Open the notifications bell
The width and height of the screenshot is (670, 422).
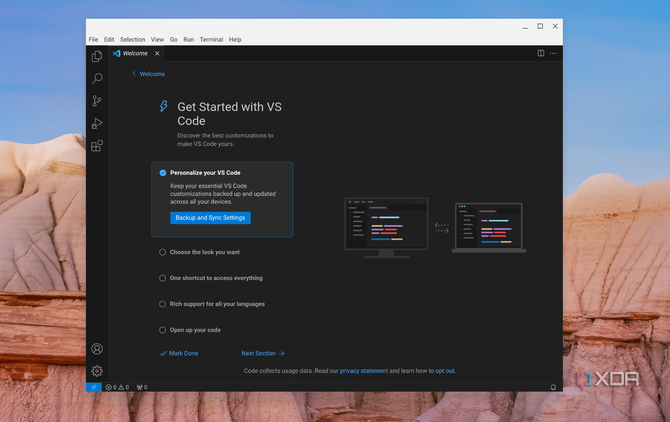click(x=553, y=387)
